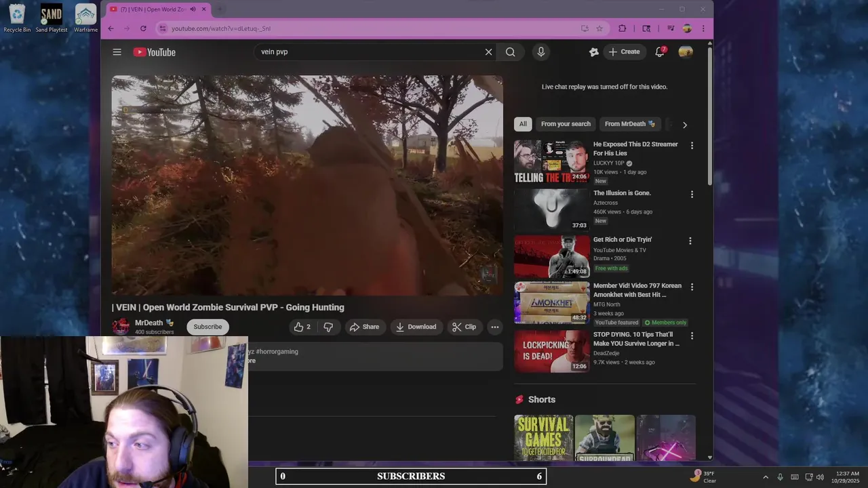Image resolution: width=868 pixels, height=488 pixels.
Task: Click in the YouTube search field
Action: (370, 52)
